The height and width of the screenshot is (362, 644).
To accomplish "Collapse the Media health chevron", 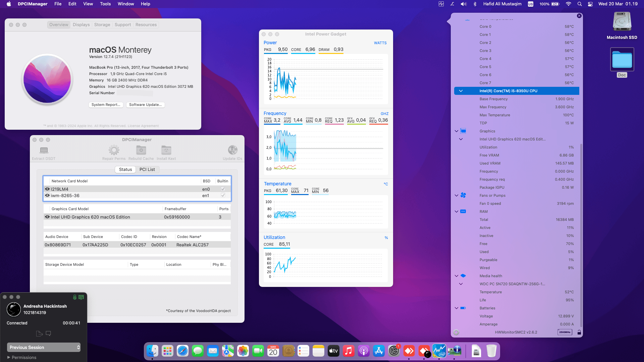I will point(457,276).
